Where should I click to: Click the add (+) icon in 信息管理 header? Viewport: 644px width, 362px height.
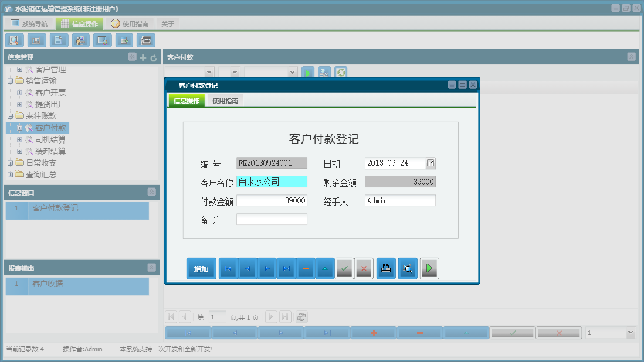click(x=143, y=58)
